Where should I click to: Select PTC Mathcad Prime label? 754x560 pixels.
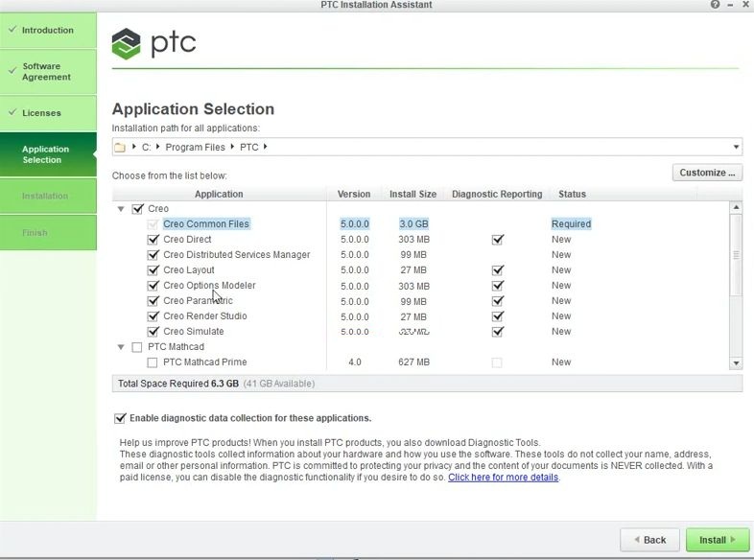tap(205, 362)
